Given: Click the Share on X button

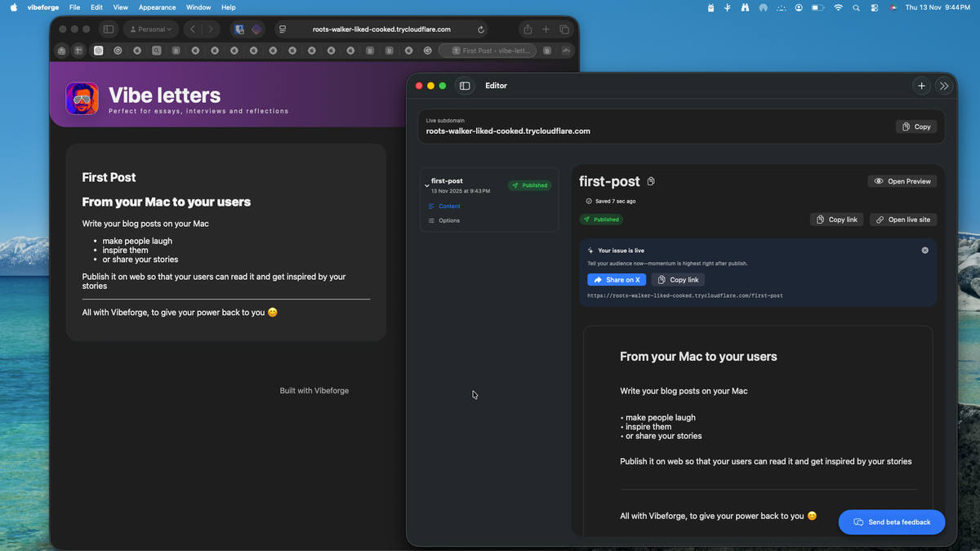Looking at the screenshot, I should pos(617,280).
